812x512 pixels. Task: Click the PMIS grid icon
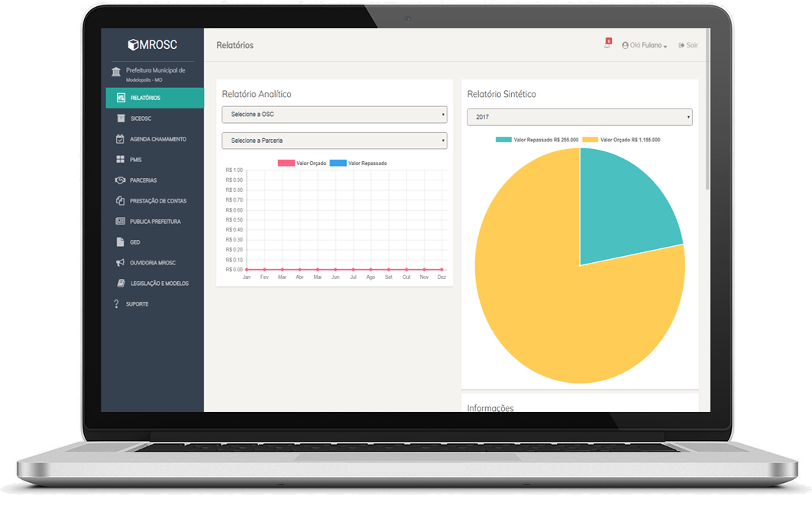120,160
